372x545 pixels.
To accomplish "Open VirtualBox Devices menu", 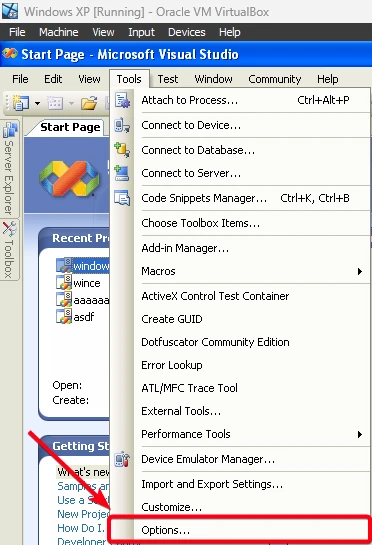I will pyautogui.click(x=187, y=32).
